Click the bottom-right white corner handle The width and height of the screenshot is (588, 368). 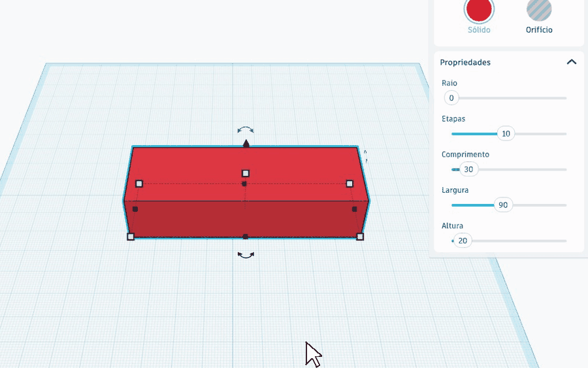pos(360,237)
